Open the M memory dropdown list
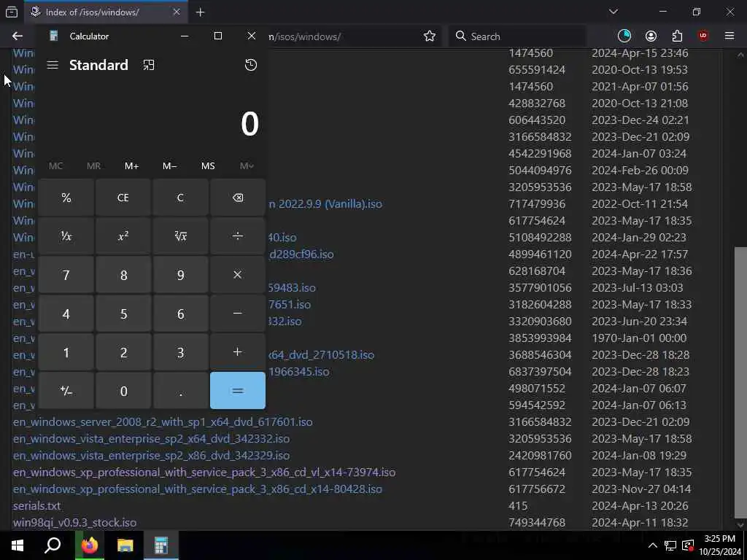 tap(247, 166)
